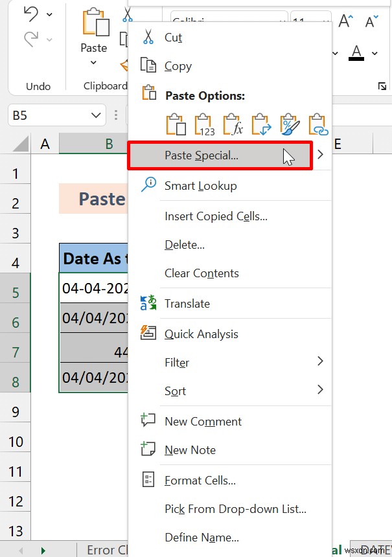Choose Copy from the context menu
This screenshot has width=392, height=557.
point(230,66)
